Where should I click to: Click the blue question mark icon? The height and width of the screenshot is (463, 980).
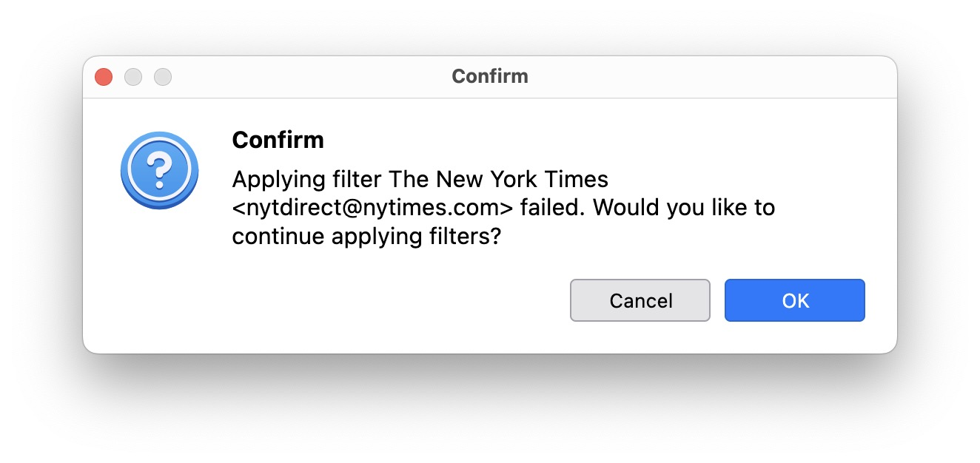[x=159, y=171]
